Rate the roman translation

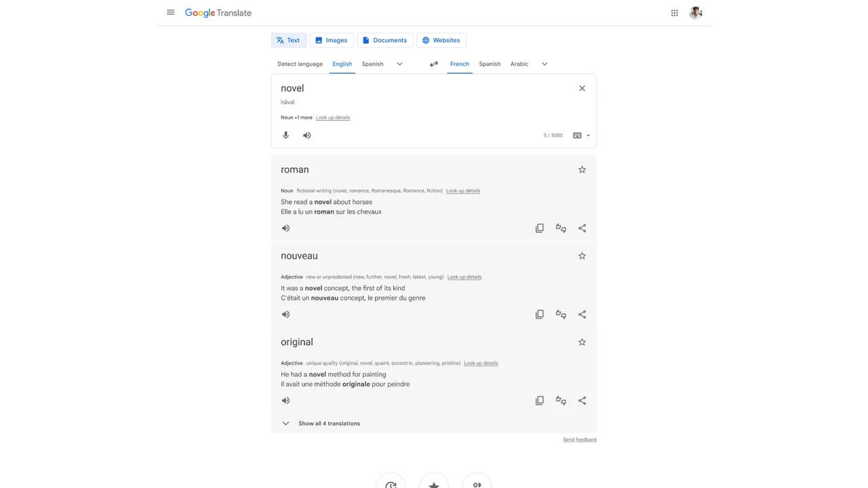[561, 228]
